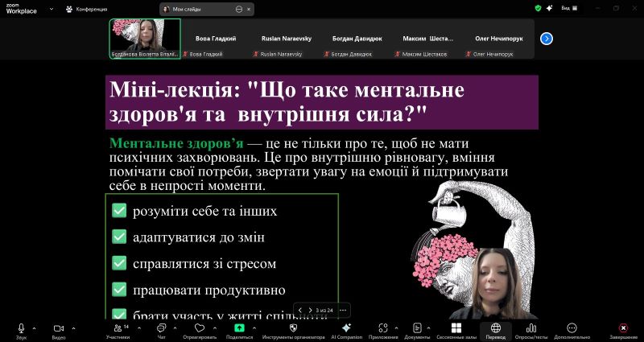Click the green Поделиться share screen button

(x=239, y=328)
